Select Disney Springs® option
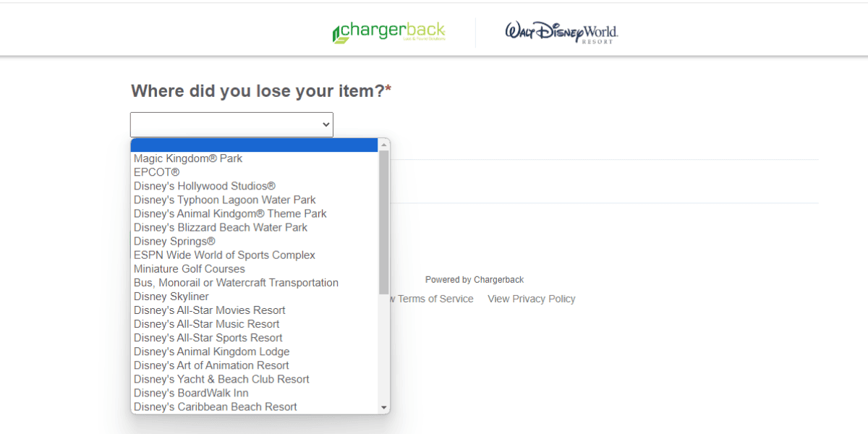Viewport: 868px width, 434px height. click(255, 241)
